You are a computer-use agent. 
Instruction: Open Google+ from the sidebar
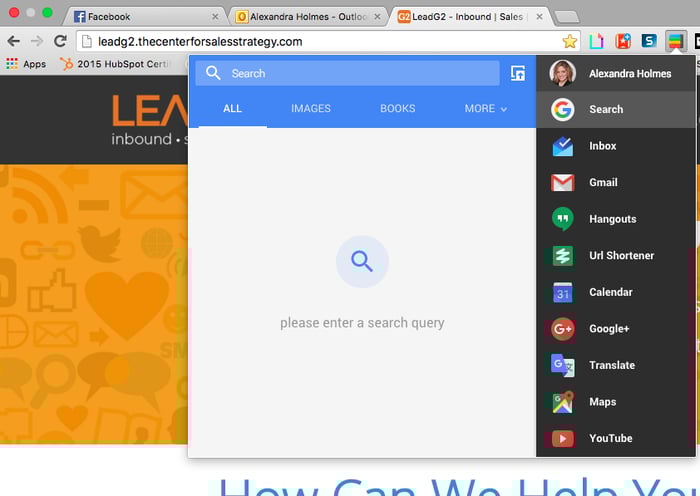click(x=608, y=329)
